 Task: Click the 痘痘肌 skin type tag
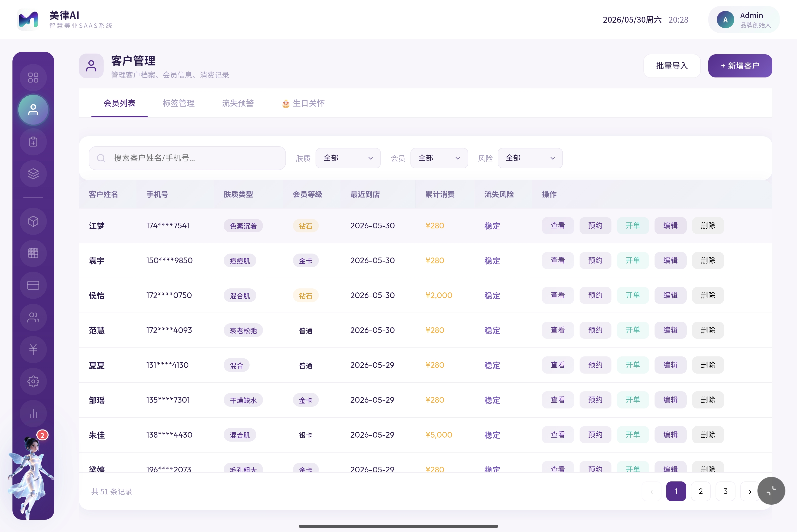pyautogui.click(x=240, y=261)
